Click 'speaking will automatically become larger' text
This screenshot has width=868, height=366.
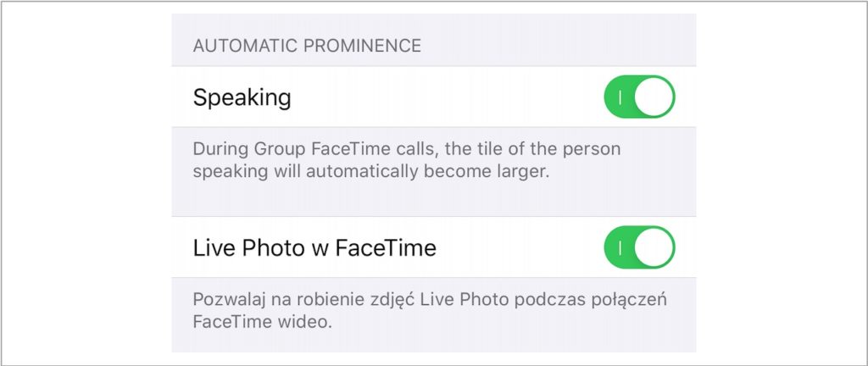coord(372,170)
